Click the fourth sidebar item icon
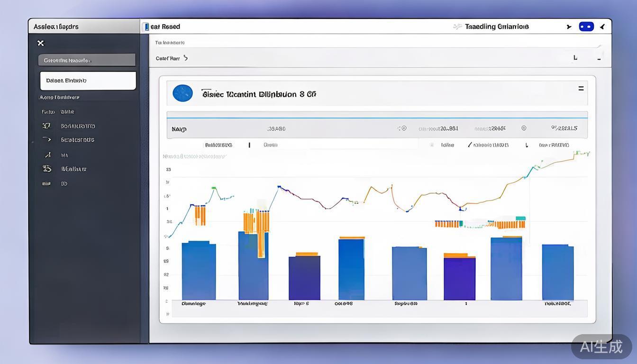Image resolution: width=637 pixels, height=364 pixels. click(47, 169)
